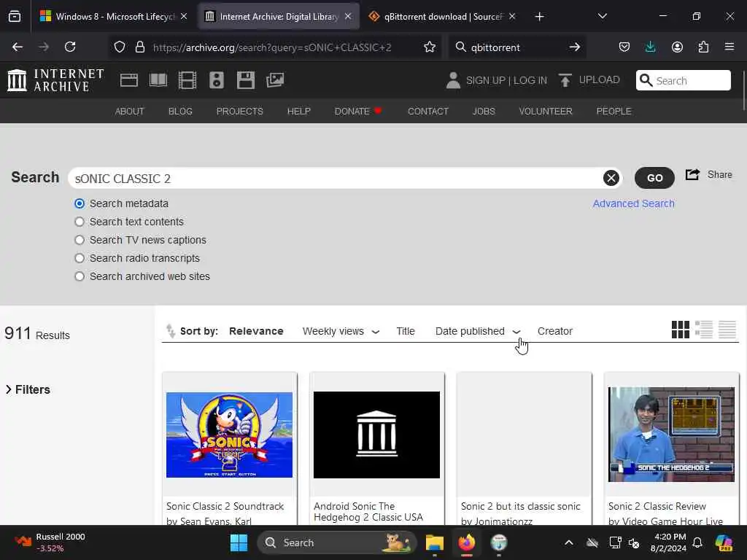Sort results by Relevance
This screenshot has width=747, height=560.
tap(256, 332)
